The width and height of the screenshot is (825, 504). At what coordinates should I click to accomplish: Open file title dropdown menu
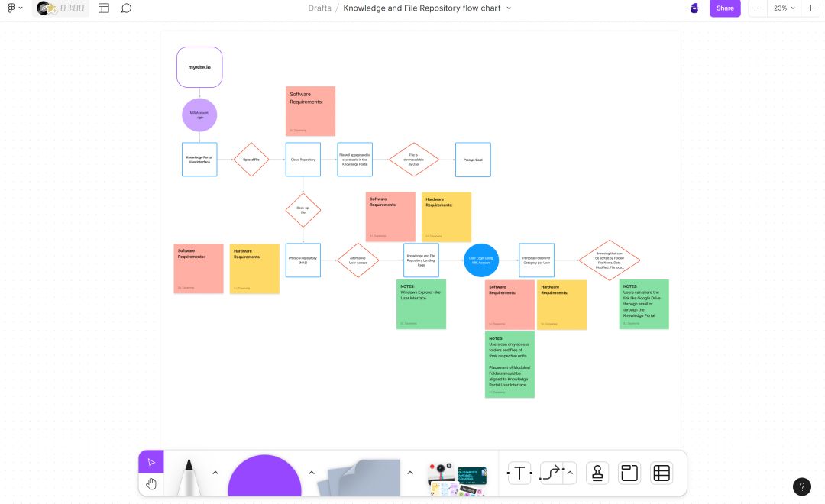coord(509,8)
